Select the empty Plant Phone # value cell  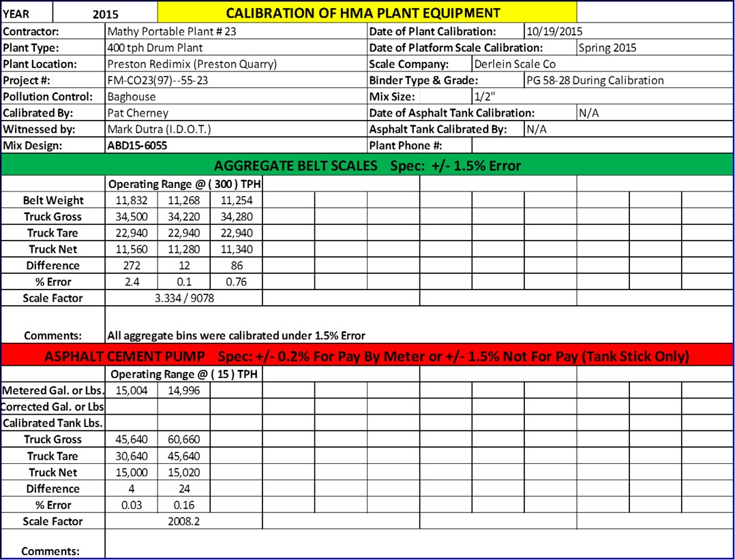pos(601,146)
